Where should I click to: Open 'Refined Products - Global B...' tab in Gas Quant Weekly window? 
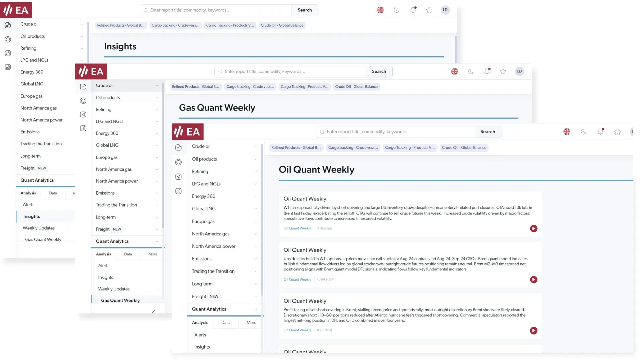pyautogui.click(x=196, y=87)
